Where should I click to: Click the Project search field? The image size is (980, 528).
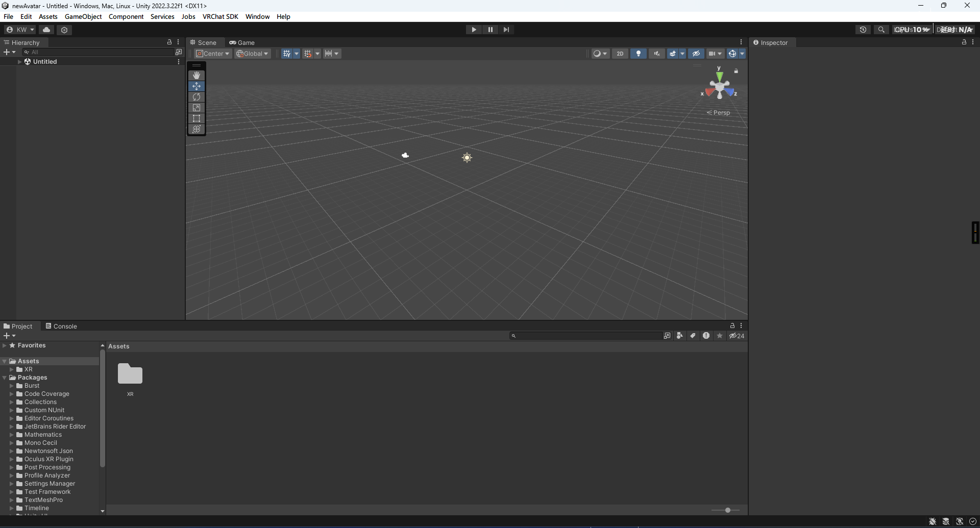click(x=587, y=336)
